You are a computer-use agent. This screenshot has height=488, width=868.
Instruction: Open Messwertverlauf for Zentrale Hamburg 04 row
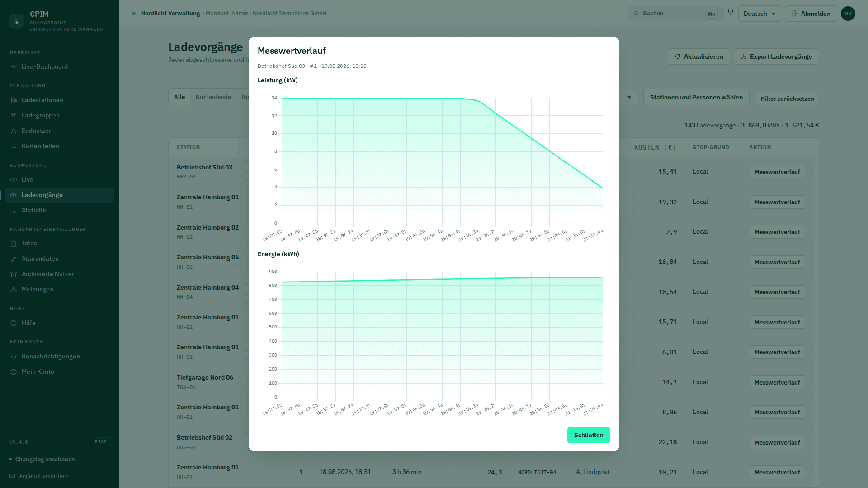777,292
